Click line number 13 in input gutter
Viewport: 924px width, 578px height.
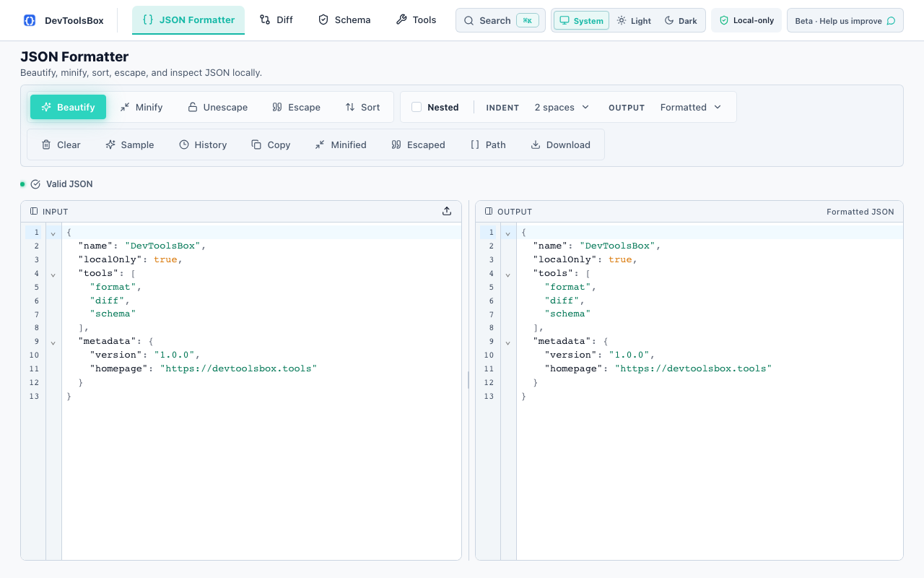pos(34,396)
